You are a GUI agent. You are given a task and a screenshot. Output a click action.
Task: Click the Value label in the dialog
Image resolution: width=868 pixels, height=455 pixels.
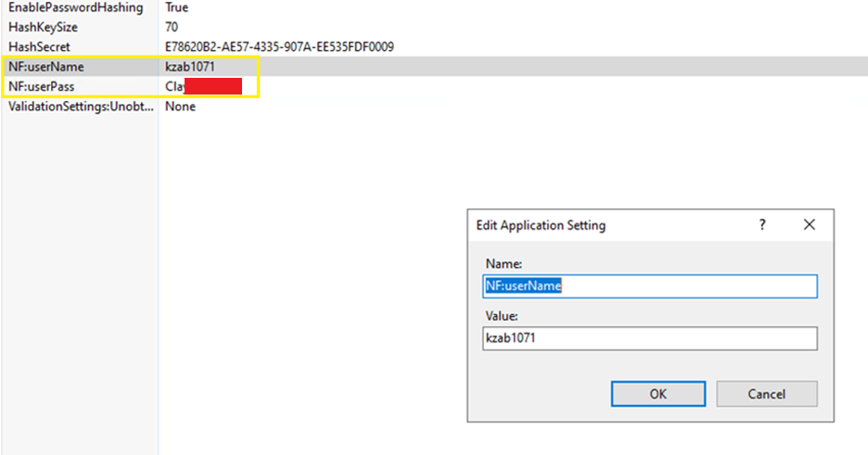click(x=501, y=316)
